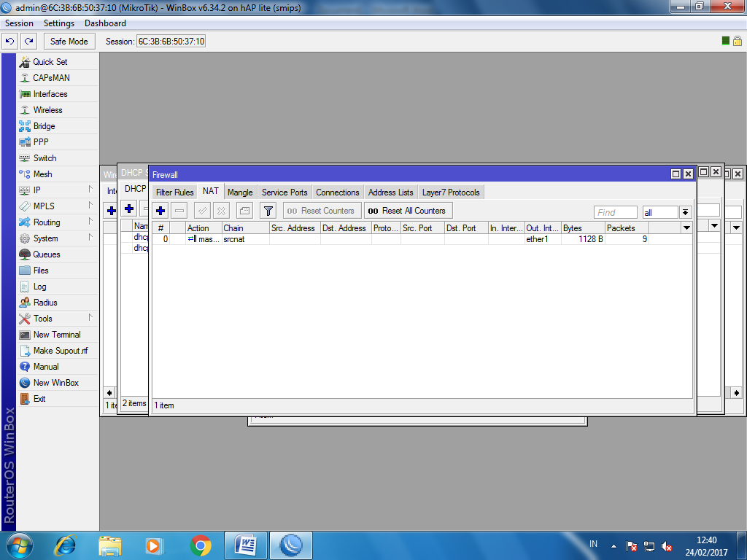
Task: Click the Undo arrow in the top toolbar
Action: (10, 41)
